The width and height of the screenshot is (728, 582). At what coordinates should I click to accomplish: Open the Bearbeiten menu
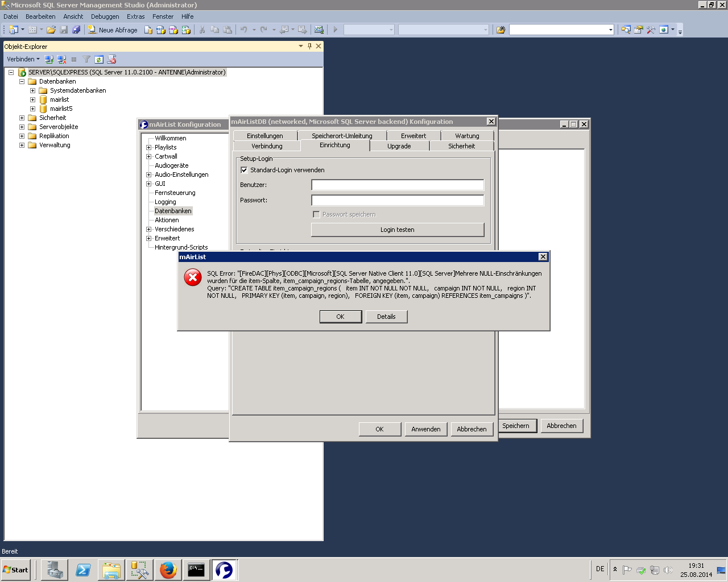click(x=40, y=16)
